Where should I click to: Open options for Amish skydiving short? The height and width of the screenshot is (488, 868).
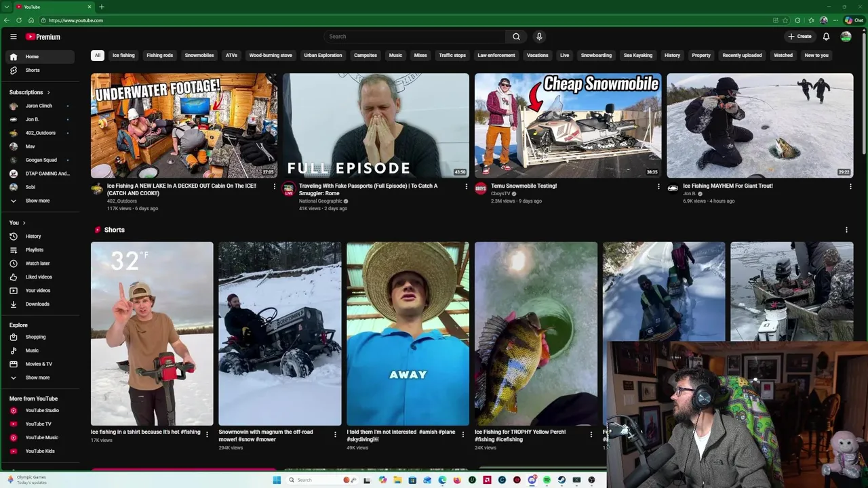pos(463,434)
